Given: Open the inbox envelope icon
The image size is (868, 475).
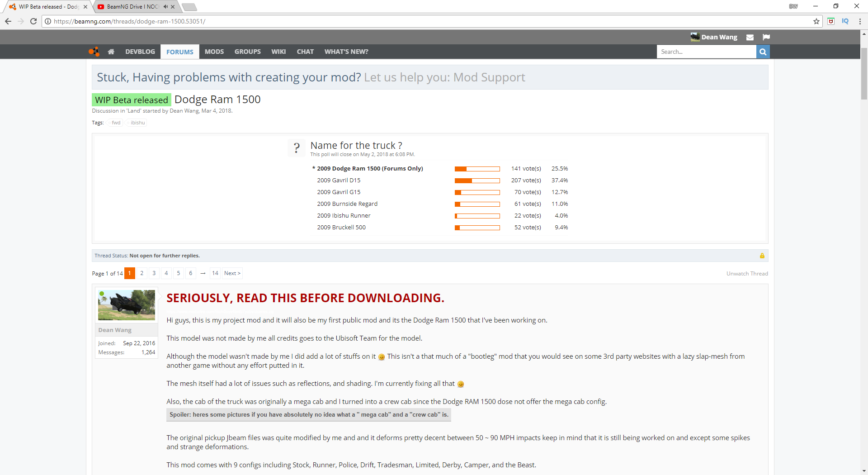Looking at the screenshot, I should (750, 38).
